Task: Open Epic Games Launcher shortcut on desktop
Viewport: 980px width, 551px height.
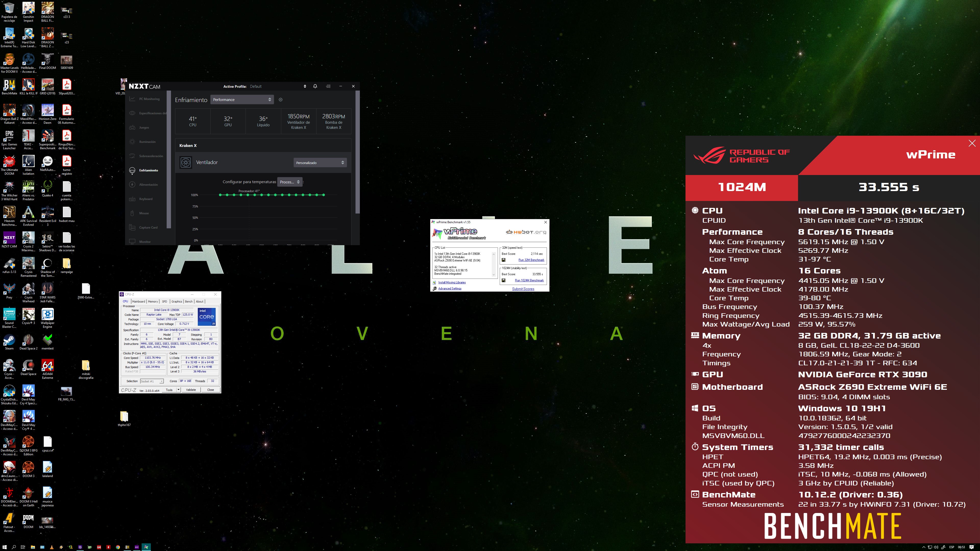Action: (x=9, y=139)
